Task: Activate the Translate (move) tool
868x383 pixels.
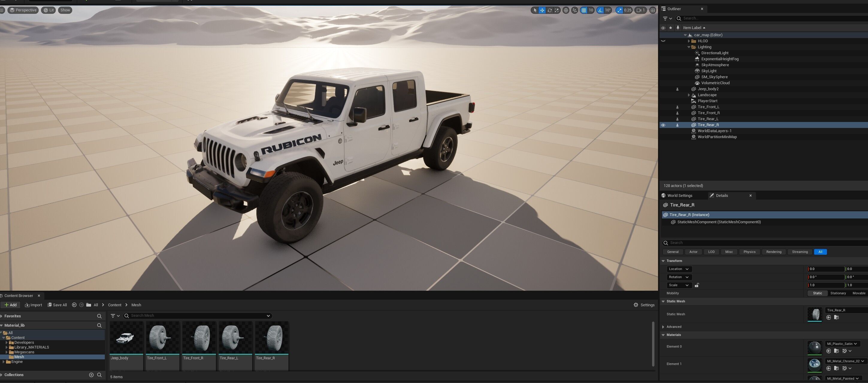Action: coord(542,10)
